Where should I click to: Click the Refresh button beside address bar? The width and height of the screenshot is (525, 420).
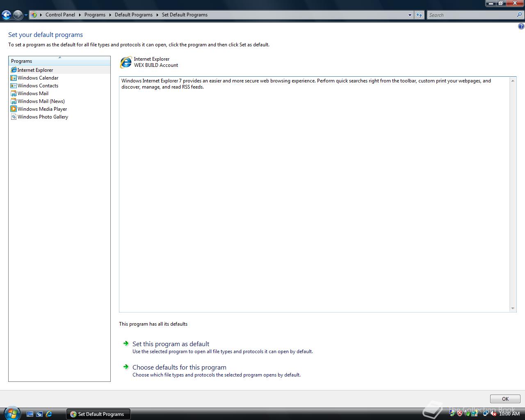click(419, 15)
